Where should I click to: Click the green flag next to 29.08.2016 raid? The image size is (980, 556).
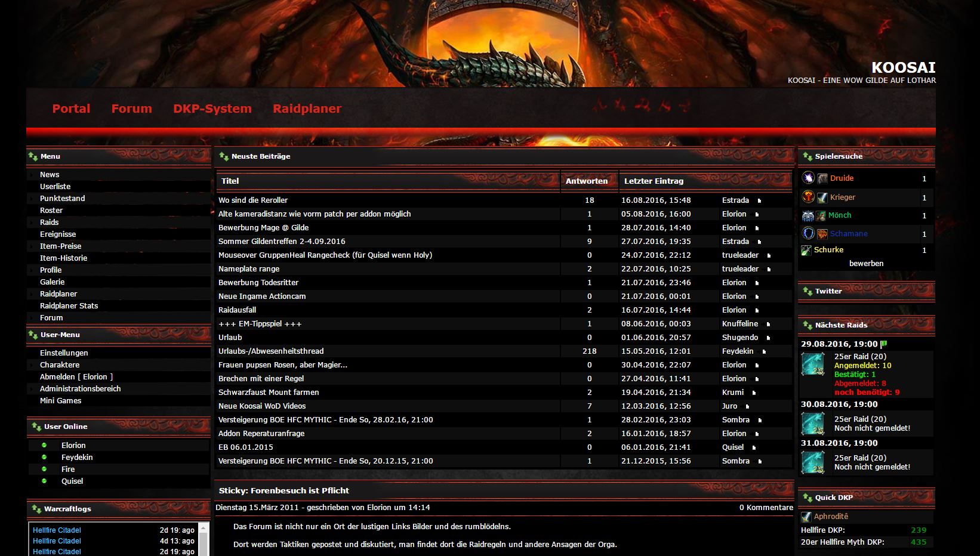tap(884, 344)
